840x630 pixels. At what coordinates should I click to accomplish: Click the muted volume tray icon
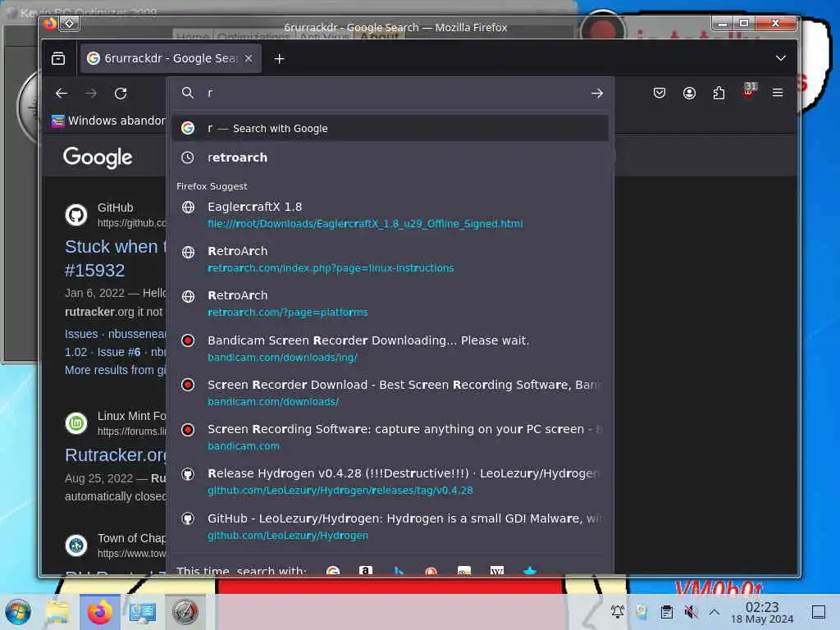pyautogui.click(x=691, y=611)
